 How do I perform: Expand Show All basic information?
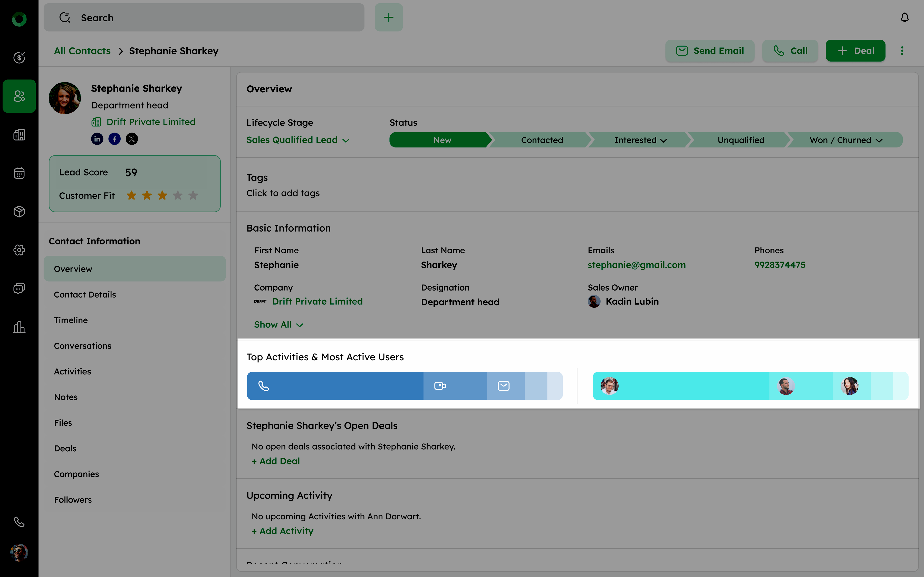click(x=278, y=325)
